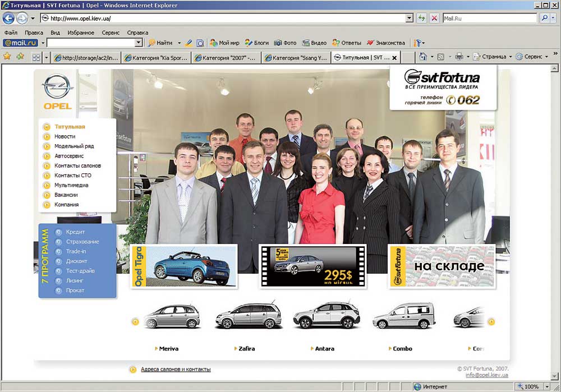Click the Favorites Center star icon
The width and height of the screenshot is (561, 392).
pos(7,57)
